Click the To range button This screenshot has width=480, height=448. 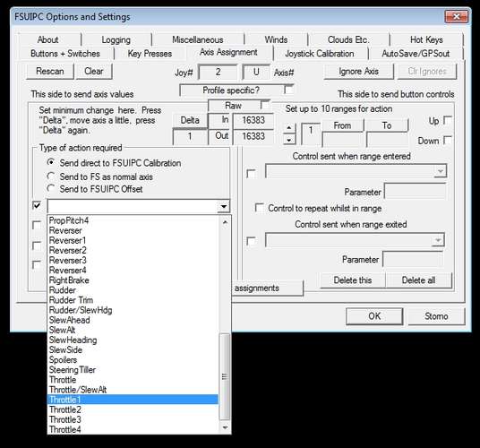(x=387, y=125)
